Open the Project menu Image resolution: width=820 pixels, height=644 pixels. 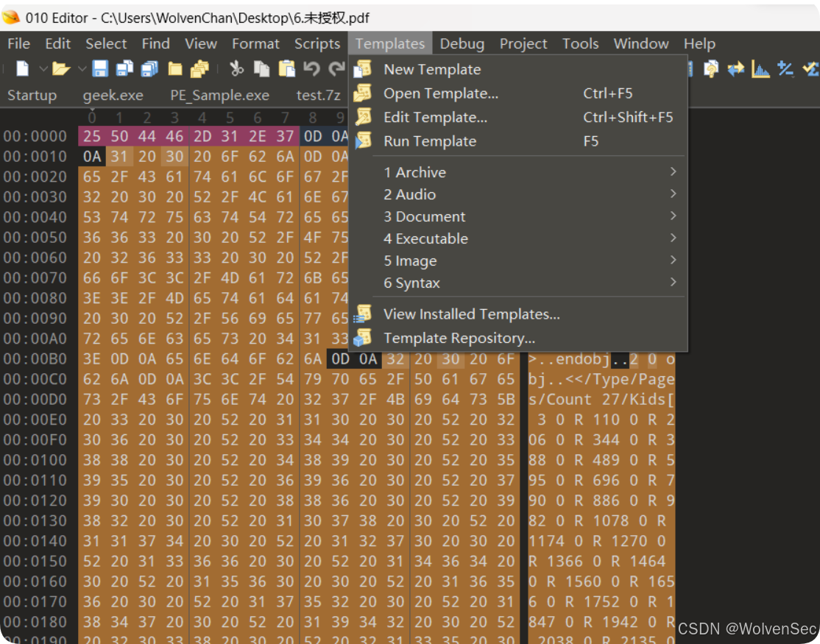[x=523, y=43]
